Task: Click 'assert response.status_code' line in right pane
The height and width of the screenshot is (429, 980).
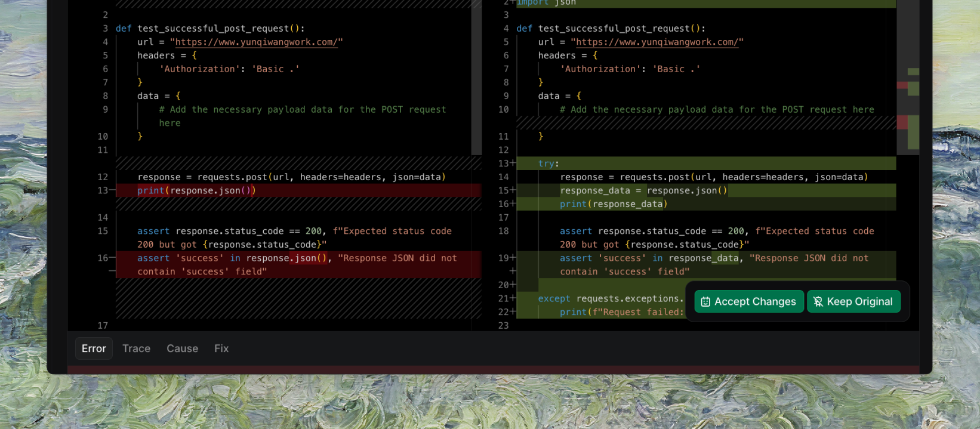Action: click(x=717, y=238)
